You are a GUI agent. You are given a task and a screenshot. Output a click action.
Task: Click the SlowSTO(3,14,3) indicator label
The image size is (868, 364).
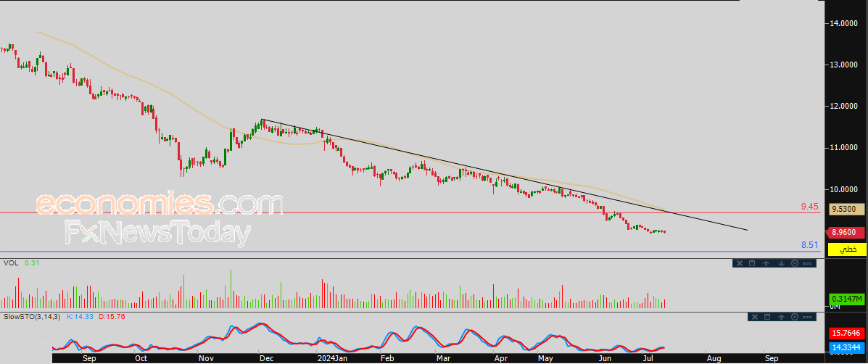pyautogui.click(x=33, y=316)
